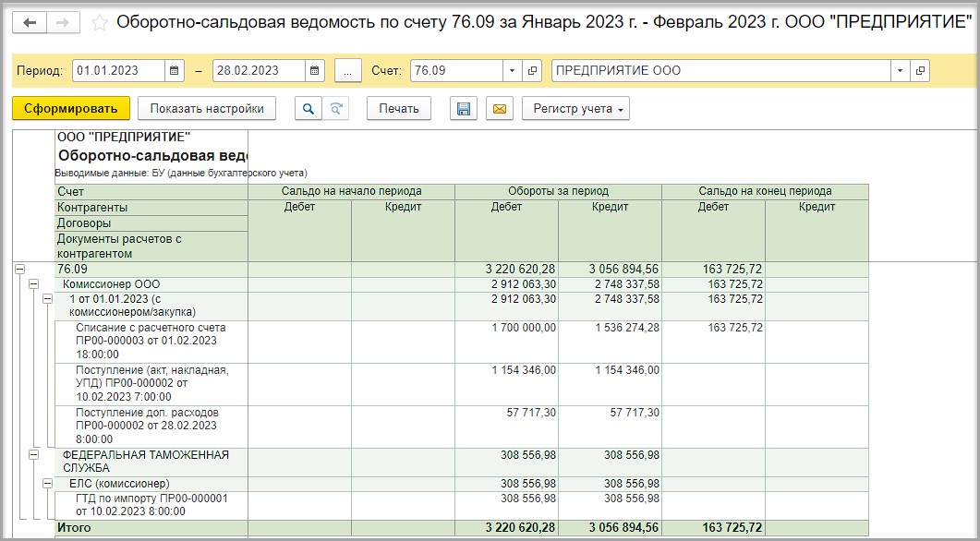The width and height of the screenshot is (980, 541).
Task: Open account 76.09 form via open icon
Action: pos(532,70)
